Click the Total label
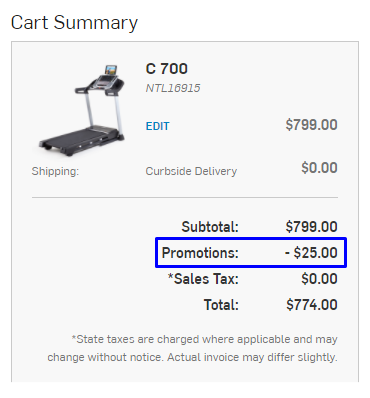The image size is (370, 398). pos(221,305)
